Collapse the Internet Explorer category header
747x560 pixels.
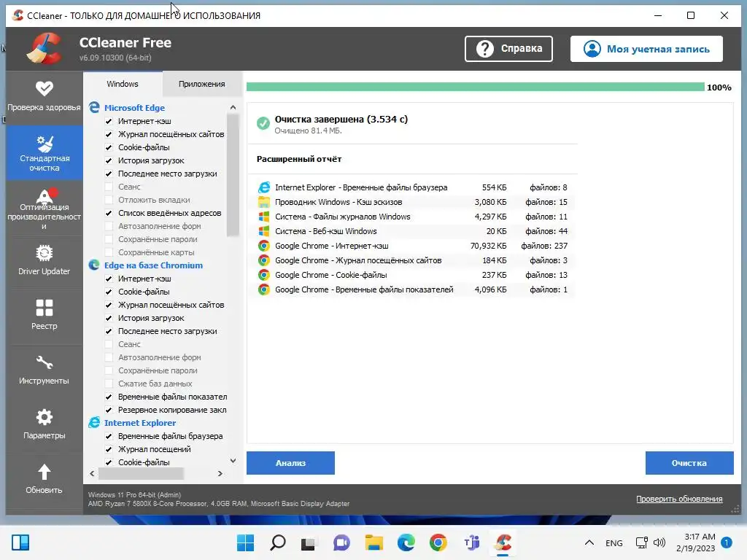(140, 423)
